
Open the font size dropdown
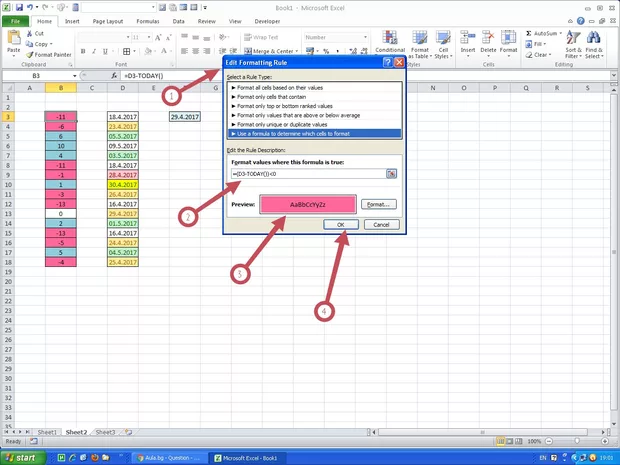(149, 37)
